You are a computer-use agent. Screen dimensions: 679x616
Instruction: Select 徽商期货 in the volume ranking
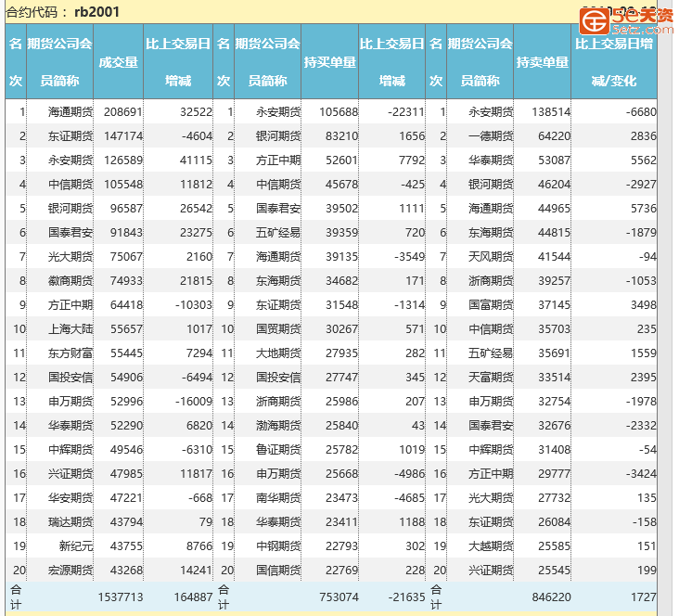(x=70, y=281)
